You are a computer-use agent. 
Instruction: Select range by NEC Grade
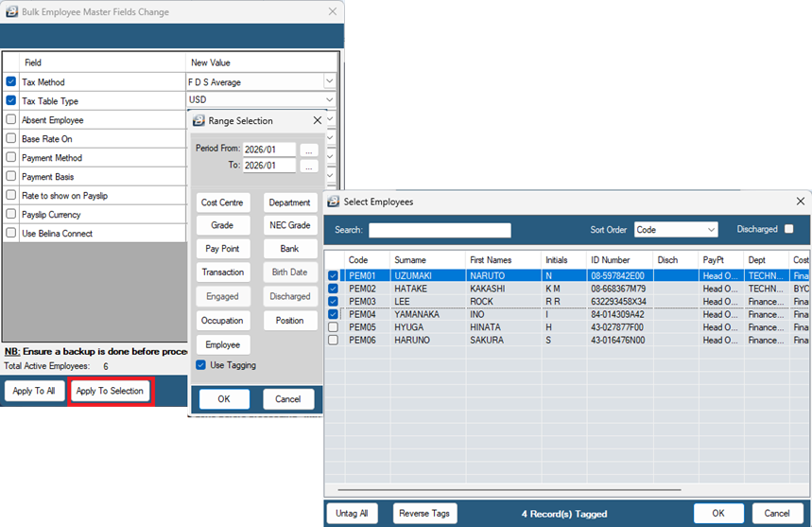(290, 225)
